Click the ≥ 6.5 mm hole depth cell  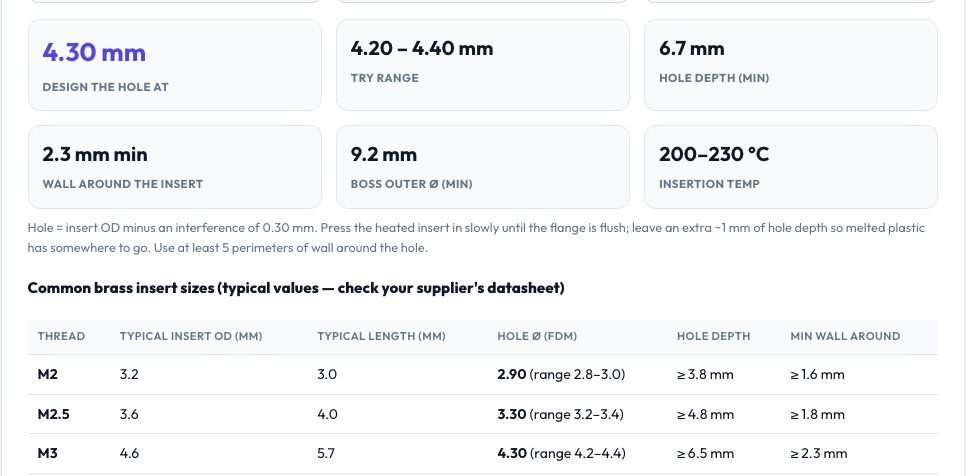[705, 454]
